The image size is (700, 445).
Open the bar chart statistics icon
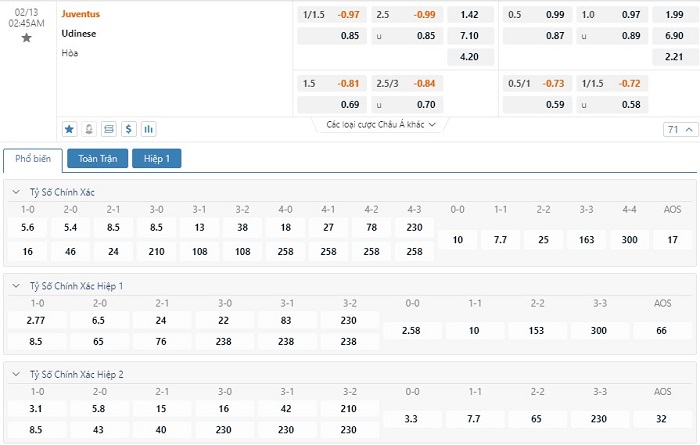pyautogui.click(x=149, y=129)
